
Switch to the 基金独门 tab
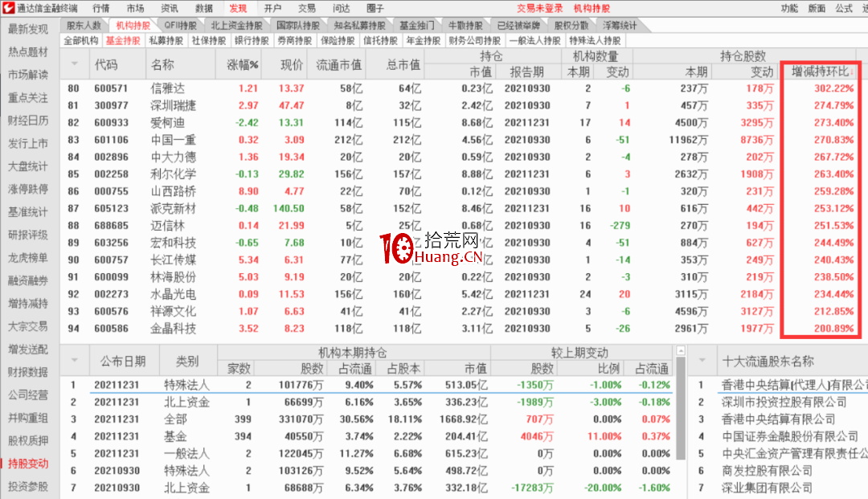tap(417, 26)
